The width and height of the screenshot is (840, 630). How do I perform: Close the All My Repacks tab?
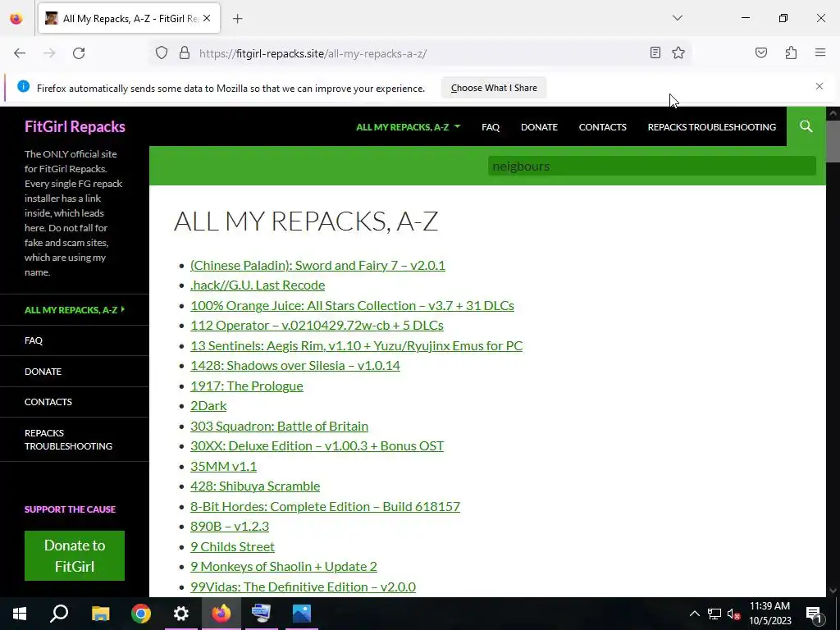coord(207,18)
